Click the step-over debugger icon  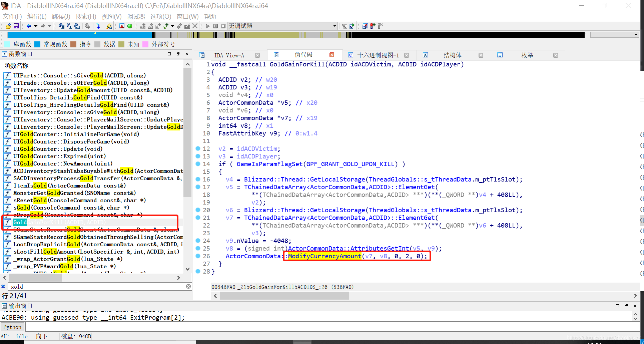pos(352,26)
